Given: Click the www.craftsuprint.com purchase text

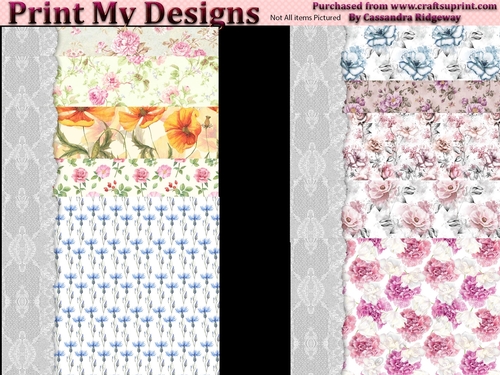Looking at the screenshot, I should (404, 6).
